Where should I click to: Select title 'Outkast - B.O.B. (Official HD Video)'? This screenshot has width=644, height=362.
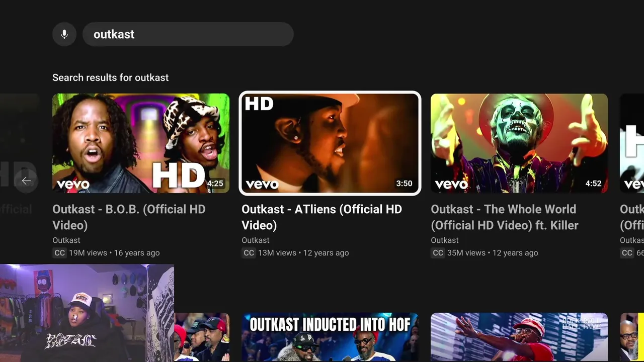pos(129,217)
